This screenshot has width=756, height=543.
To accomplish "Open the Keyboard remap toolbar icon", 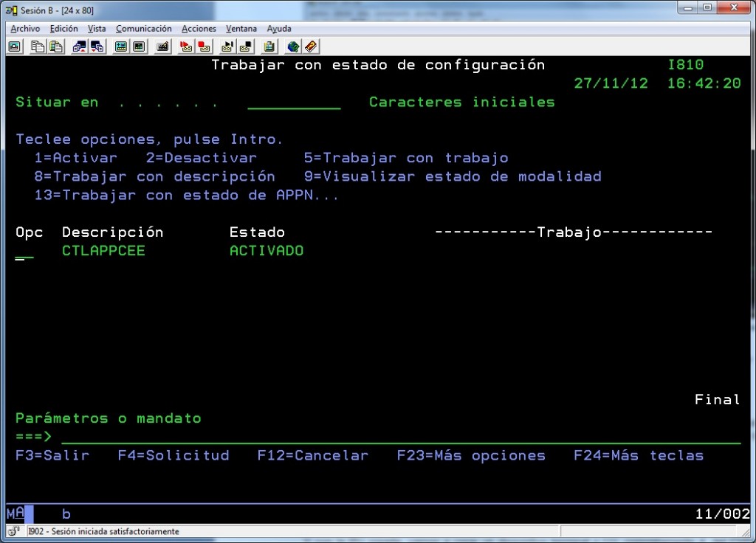I will pyautogui.click(x=163, y=46).
